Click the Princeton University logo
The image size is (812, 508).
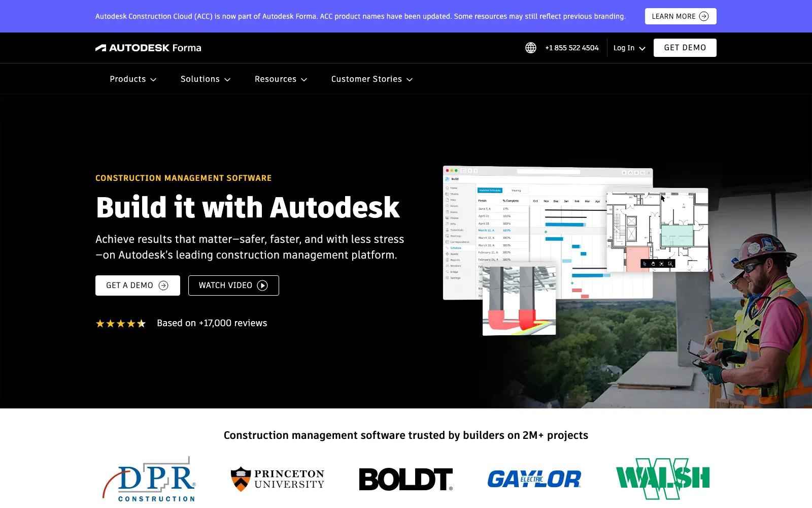click(277, 479)
